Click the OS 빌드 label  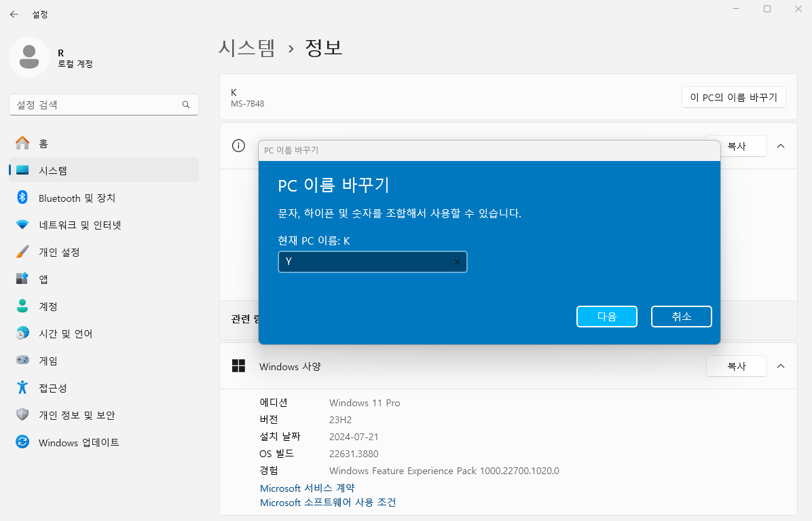click(276, 454)
